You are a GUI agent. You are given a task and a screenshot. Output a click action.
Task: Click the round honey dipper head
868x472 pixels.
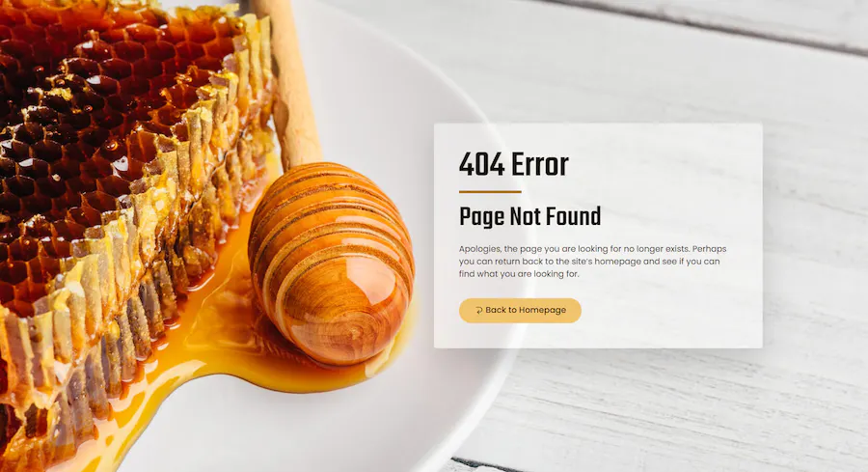(331, 264)
